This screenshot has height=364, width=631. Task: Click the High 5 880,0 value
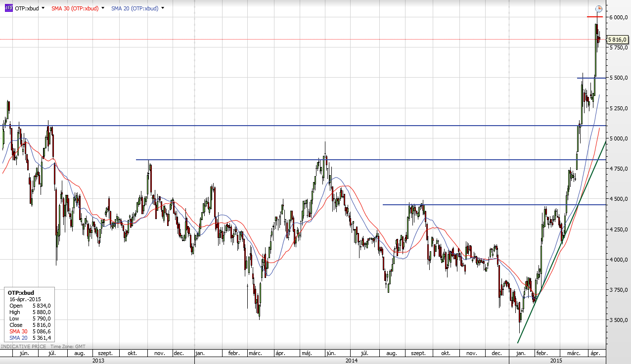point(42,312)
